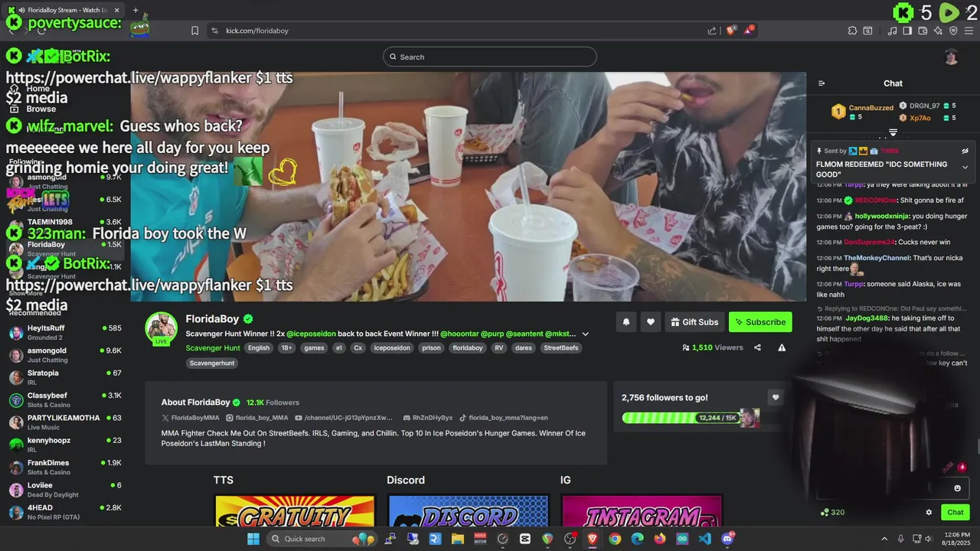Open florida_boy_mma TikTok link
Image resolution: width=980 pixels, height=551 pixels.
click(504, 418)
